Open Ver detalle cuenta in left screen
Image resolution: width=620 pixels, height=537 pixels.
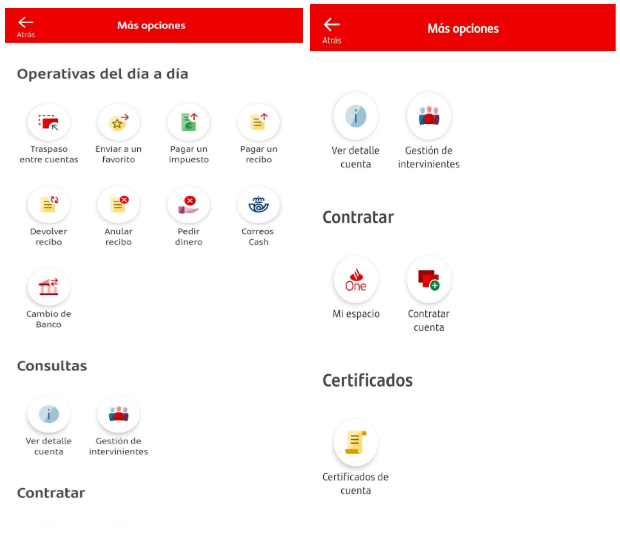[48, 414]
